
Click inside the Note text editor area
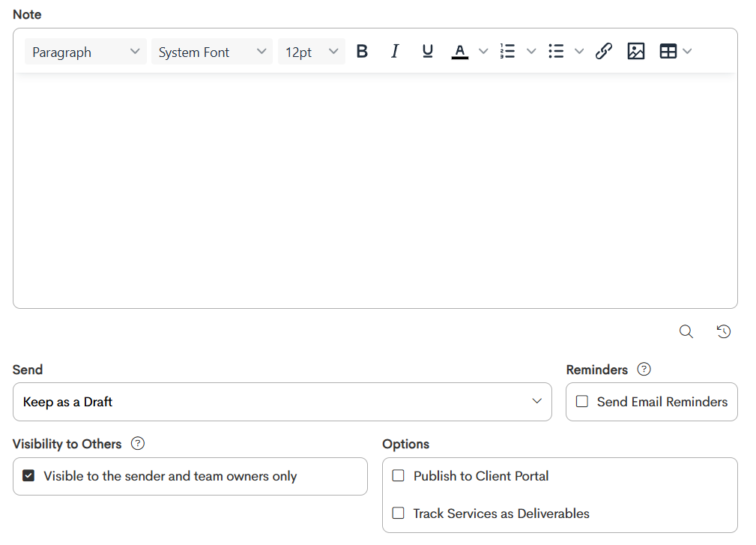[x=375, y=190]
